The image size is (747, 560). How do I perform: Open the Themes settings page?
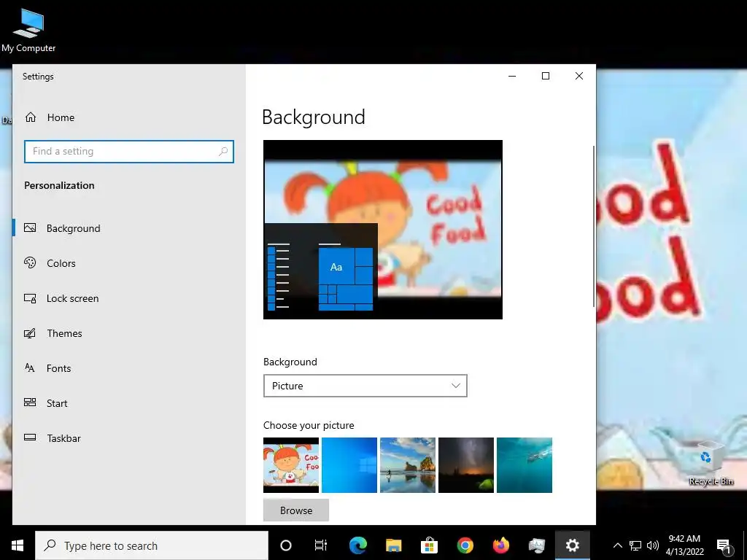pyautogui.click(x=64, y=333)
